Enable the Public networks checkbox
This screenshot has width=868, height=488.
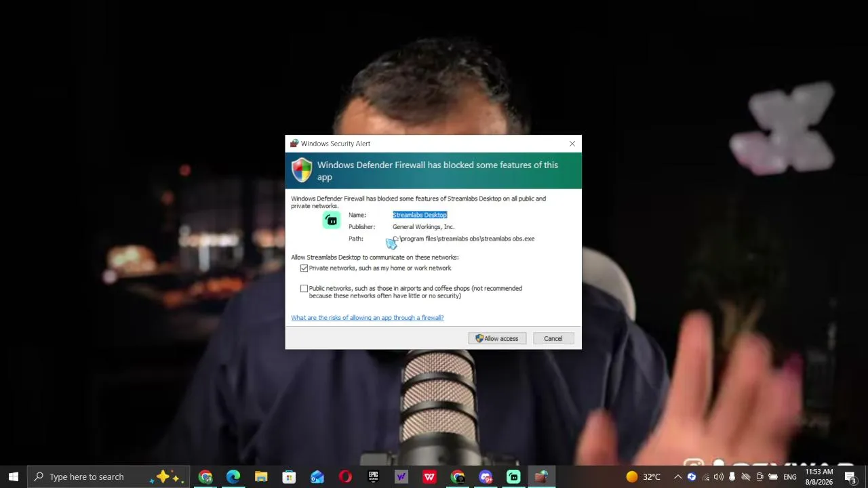[x=304, y=289]
